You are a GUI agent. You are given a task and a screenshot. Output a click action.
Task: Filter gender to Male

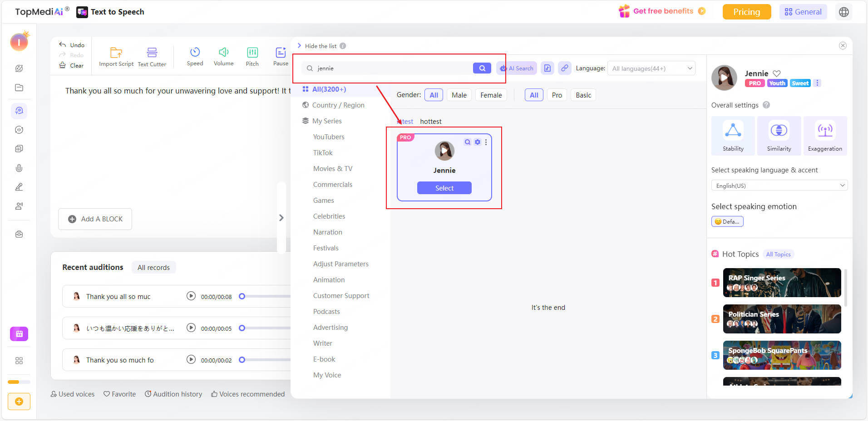pos(459,95)
